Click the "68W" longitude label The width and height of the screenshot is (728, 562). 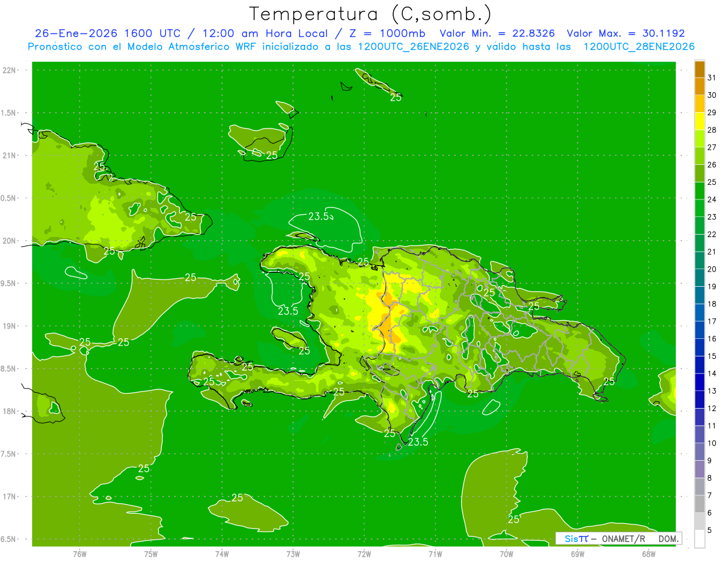point(649,554)
